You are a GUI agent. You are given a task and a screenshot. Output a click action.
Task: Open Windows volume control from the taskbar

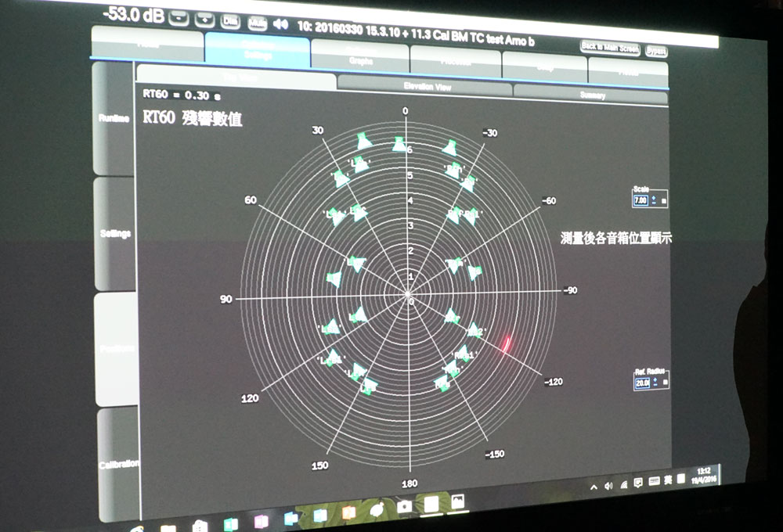click(608, 485)
